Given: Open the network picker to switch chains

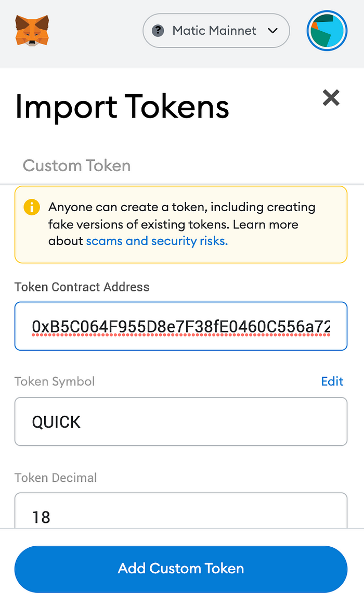Looking at the screenshot, I should 216,31.
